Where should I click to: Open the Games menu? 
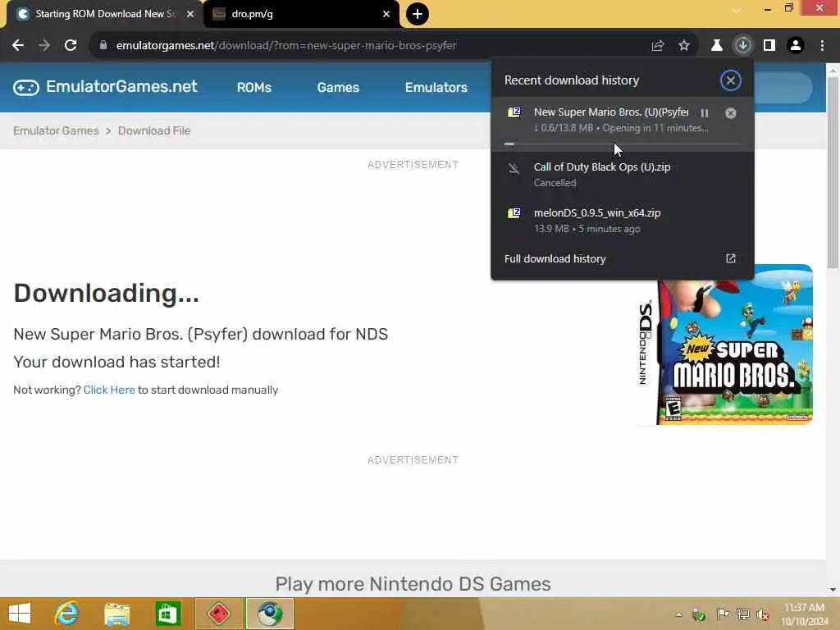(338, 87)
